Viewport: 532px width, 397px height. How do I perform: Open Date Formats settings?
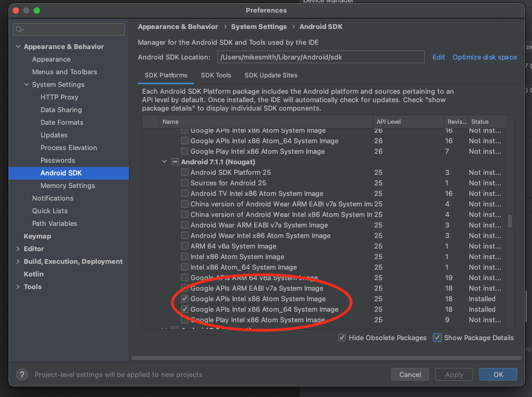coord(62,123)
